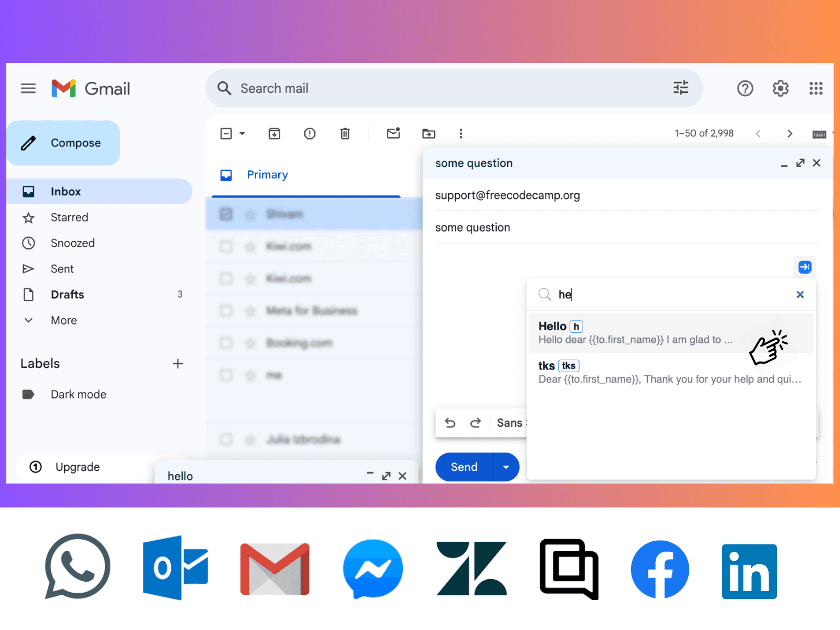Click the Send button
The height and width of the screenshot is (630, 840).
(464, 467)
